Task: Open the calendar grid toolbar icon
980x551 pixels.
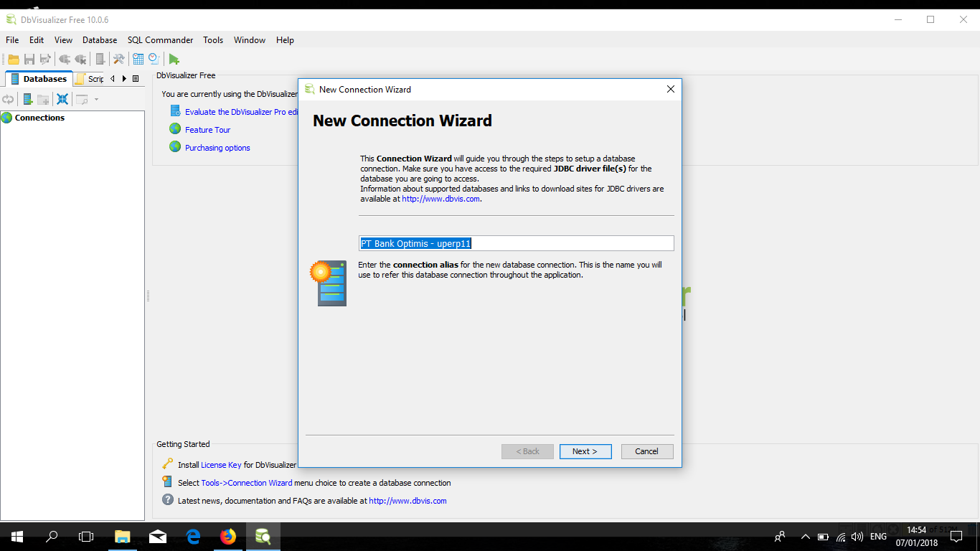Action: 138,59
